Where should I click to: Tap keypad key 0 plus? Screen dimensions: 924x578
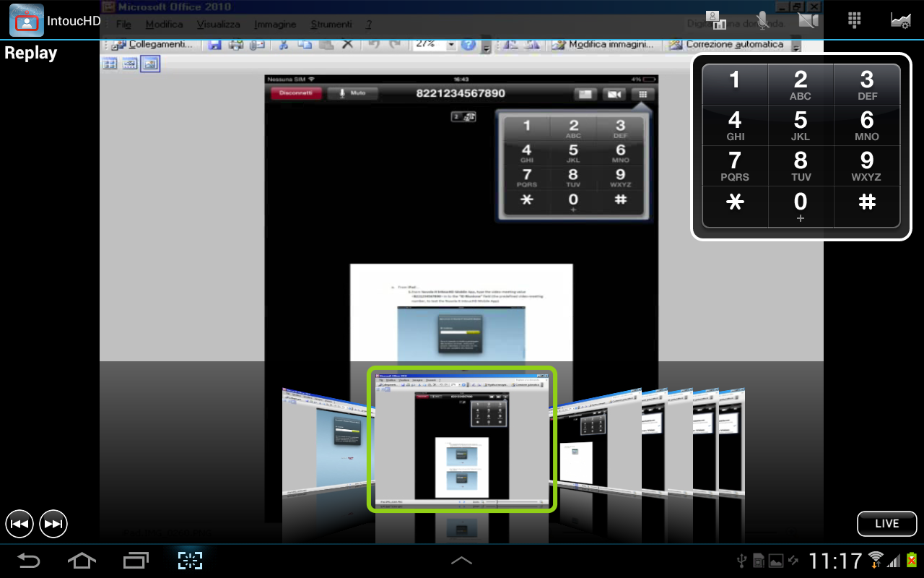pyautogui.click(x=801, y=207)
